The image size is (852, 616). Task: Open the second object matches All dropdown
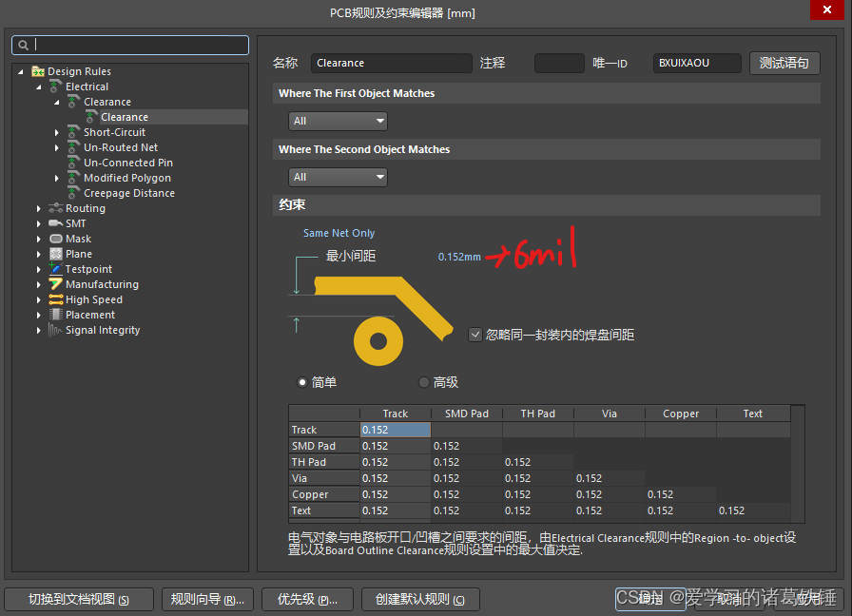[338, 177]
